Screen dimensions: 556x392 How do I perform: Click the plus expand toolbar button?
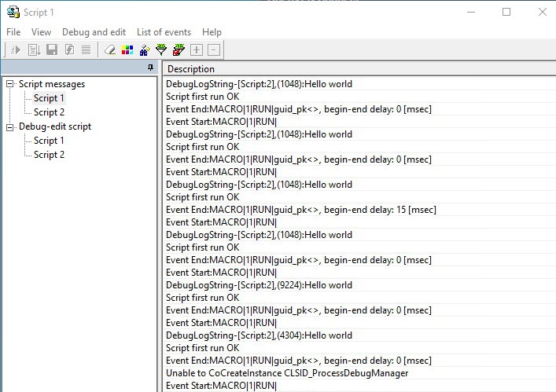197,50
